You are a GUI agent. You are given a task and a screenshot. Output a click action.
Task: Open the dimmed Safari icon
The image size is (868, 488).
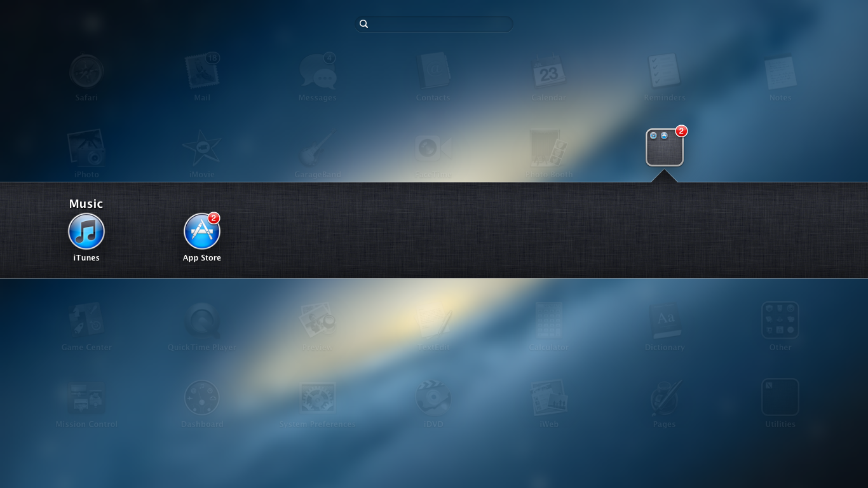point(86,71)
